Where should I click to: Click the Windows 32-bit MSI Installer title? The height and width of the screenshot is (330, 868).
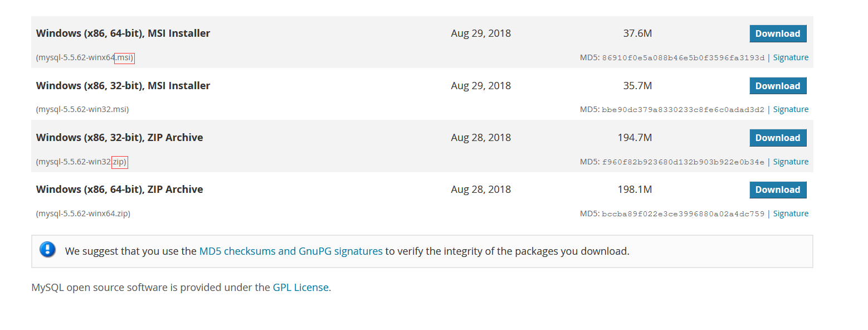coord(123,86)
